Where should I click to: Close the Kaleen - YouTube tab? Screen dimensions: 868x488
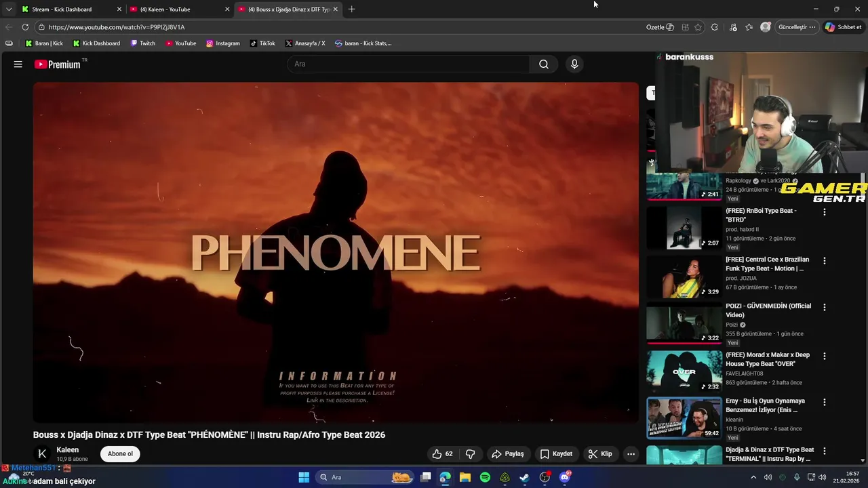pos(227,9)
